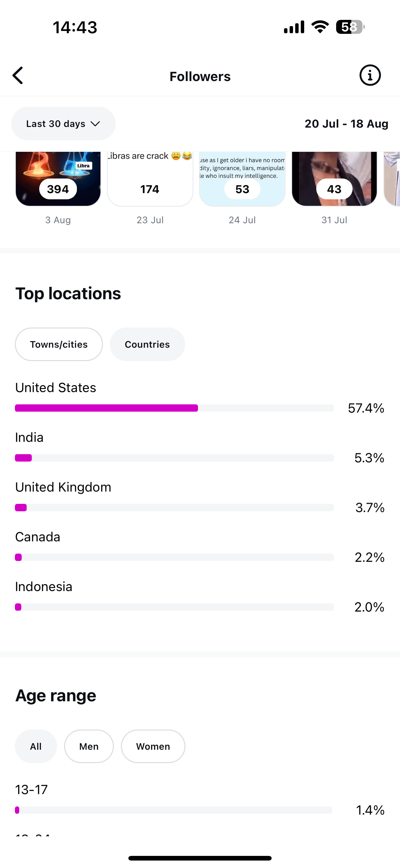Tap the battery indicator icon
This screenshot has height=868, width=400.
[350, 27]
